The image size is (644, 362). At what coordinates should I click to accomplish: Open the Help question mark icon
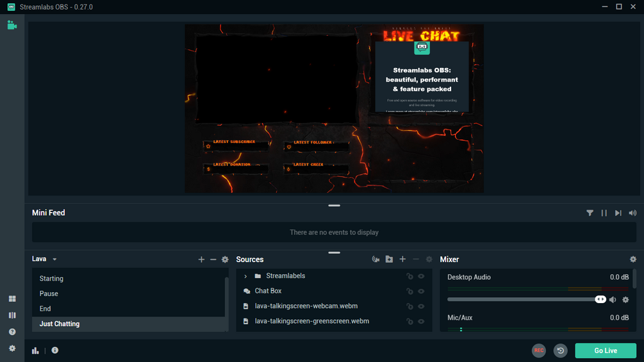(x=12, y=332)
